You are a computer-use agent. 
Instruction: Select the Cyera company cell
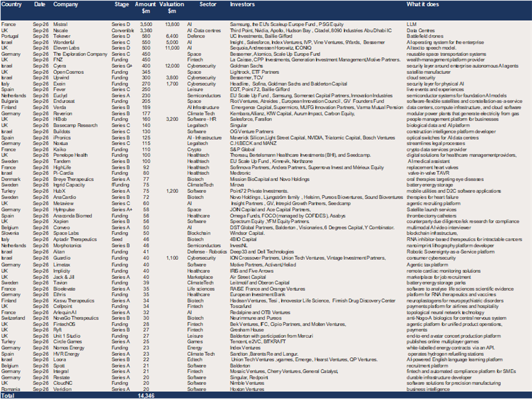60,66
